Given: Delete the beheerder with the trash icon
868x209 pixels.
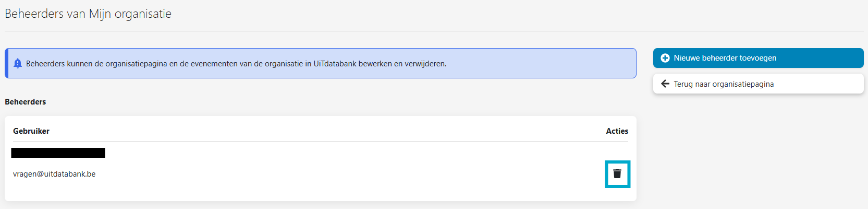Looking at the screenshot, I should 617,173.
